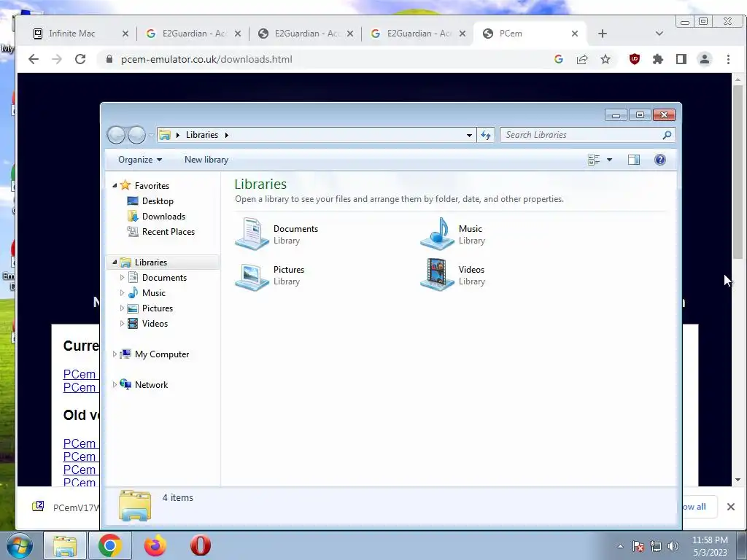Click the Chrome page vertical scrollbar
The width and height of the screenshot is (747, 560).
[738, 172]
